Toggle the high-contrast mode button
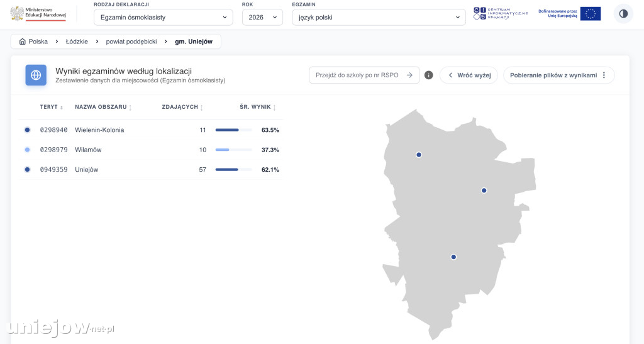Screen dimensions: 644x344 point(623,14)
